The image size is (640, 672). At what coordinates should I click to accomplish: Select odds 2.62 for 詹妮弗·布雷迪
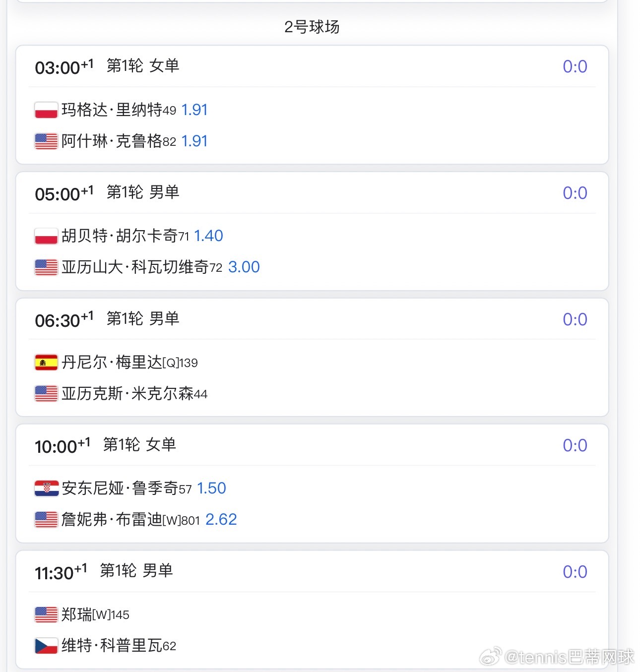(221, 519)
